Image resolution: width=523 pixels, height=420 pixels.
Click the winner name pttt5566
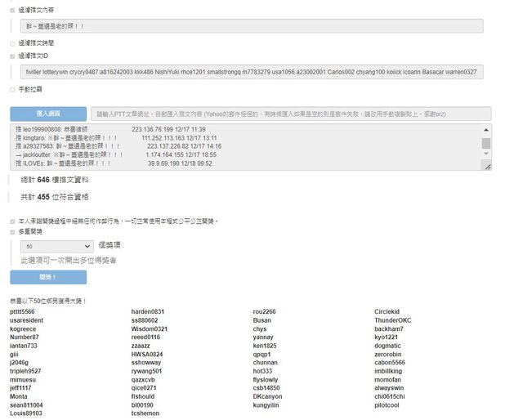click(22, 311)
